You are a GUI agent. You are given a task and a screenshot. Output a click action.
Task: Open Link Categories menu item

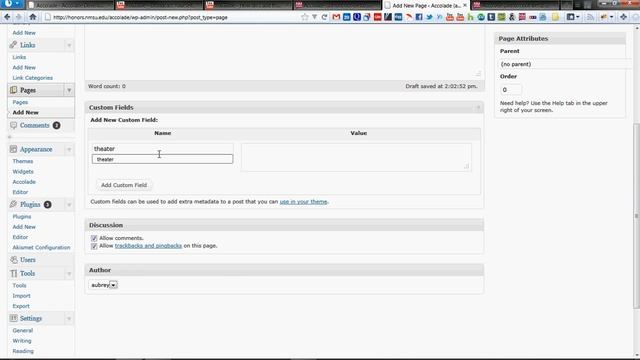click(33, 78)
